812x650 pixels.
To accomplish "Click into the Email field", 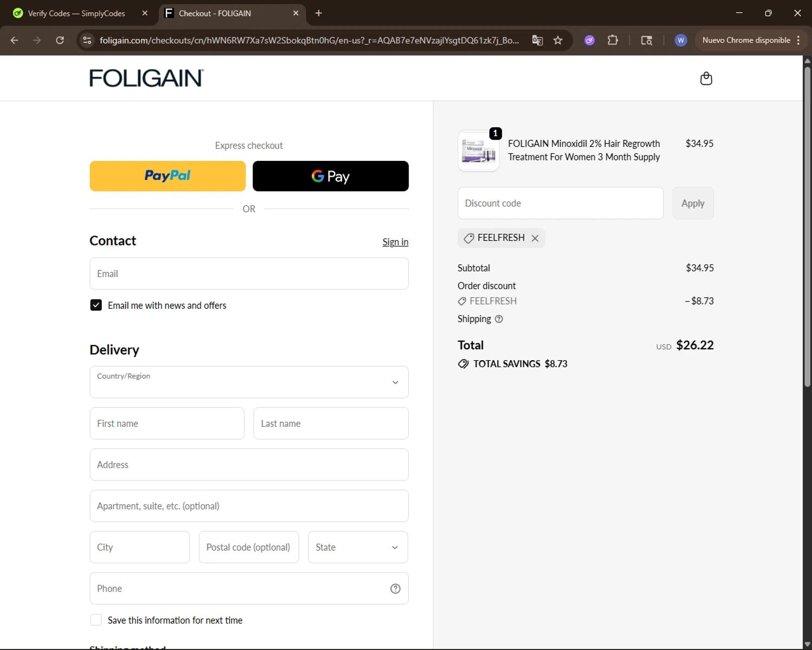I will point(249,274).
